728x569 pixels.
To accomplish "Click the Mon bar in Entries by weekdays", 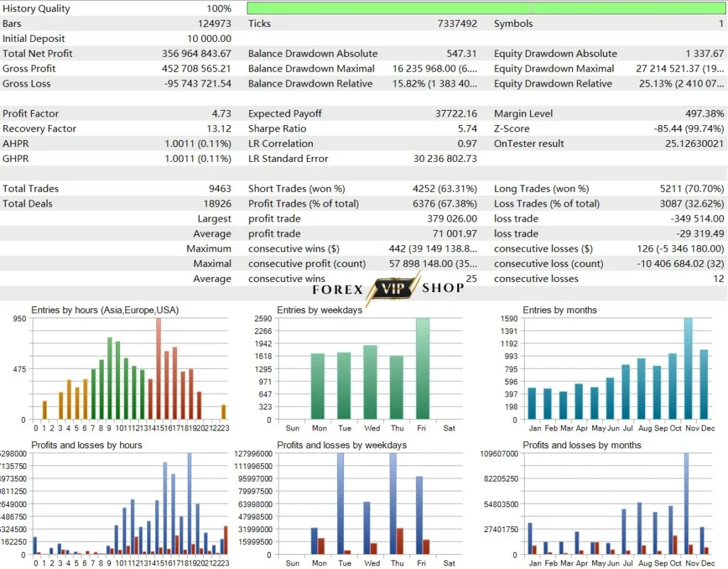I will tap(318, 386).
